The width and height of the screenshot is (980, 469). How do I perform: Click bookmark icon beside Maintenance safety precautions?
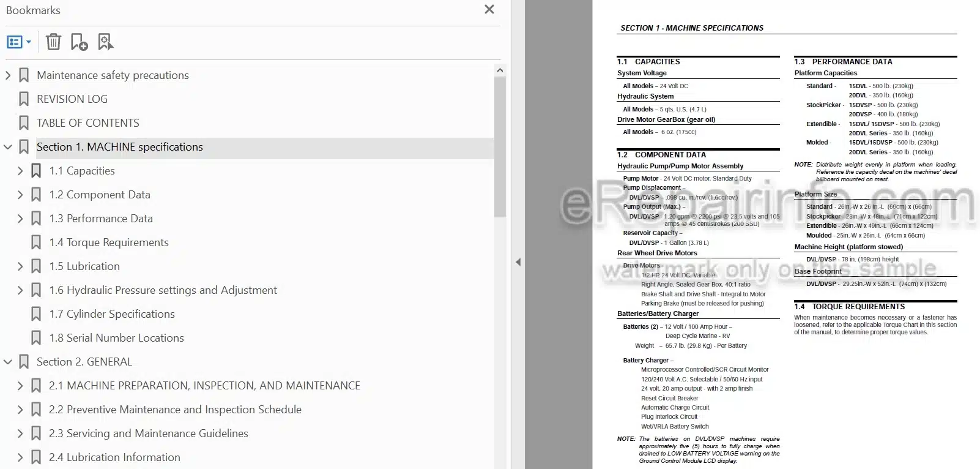24,75
